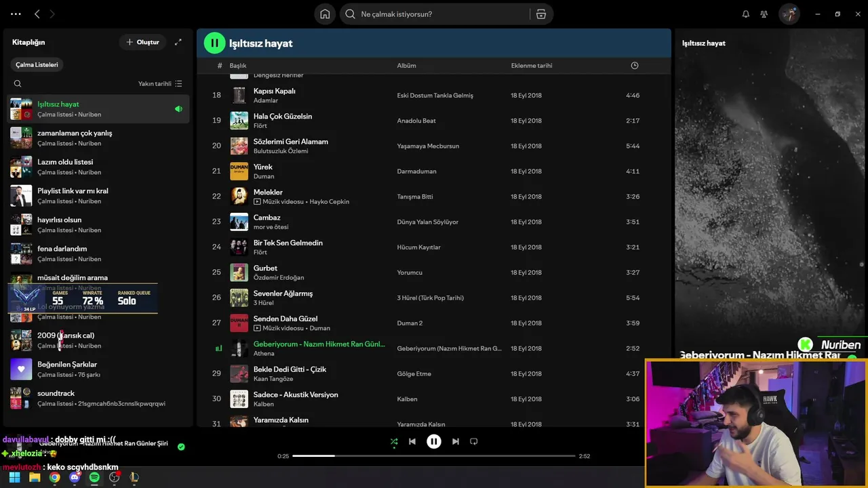Viewport: 868px width, 488px height.
Task: Skip to next track
Action: click(x=456, y=441)
